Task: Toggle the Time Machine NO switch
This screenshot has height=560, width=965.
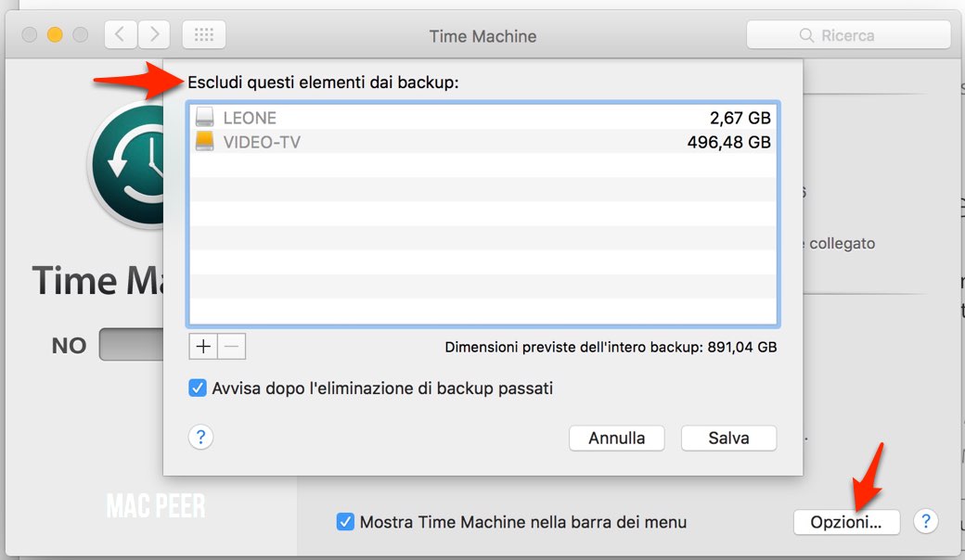Action: click(x=131, y=344)
